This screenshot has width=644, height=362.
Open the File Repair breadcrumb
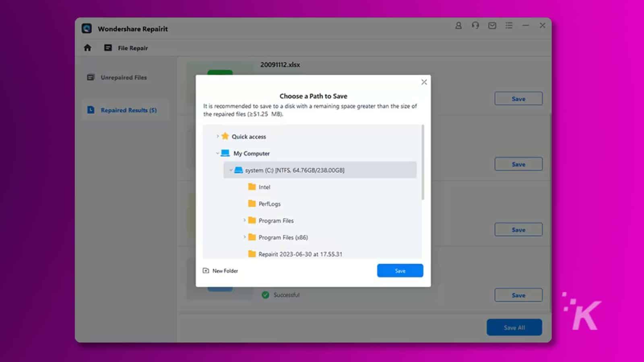[x=133, y=48]
